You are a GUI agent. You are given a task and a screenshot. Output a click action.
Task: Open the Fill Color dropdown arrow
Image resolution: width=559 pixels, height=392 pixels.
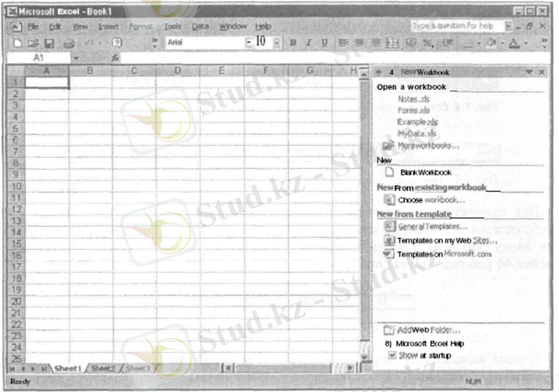tap(502, 43)
